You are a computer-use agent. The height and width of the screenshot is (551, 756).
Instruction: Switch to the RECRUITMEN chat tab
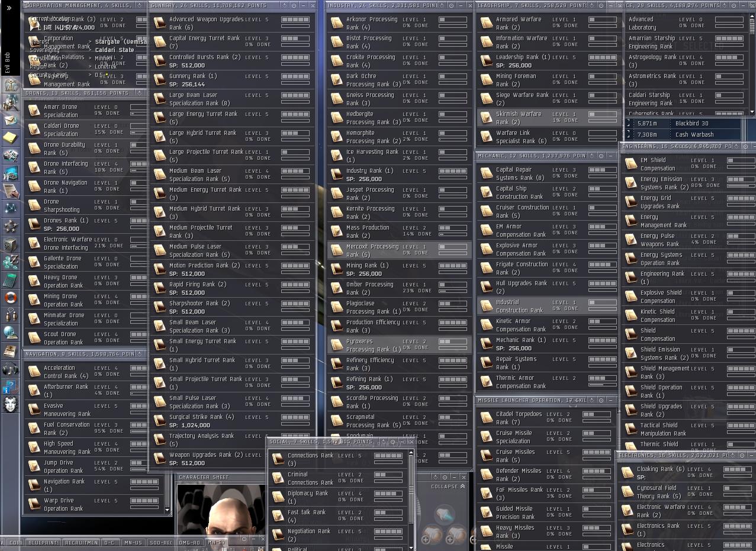click(81, 542)
